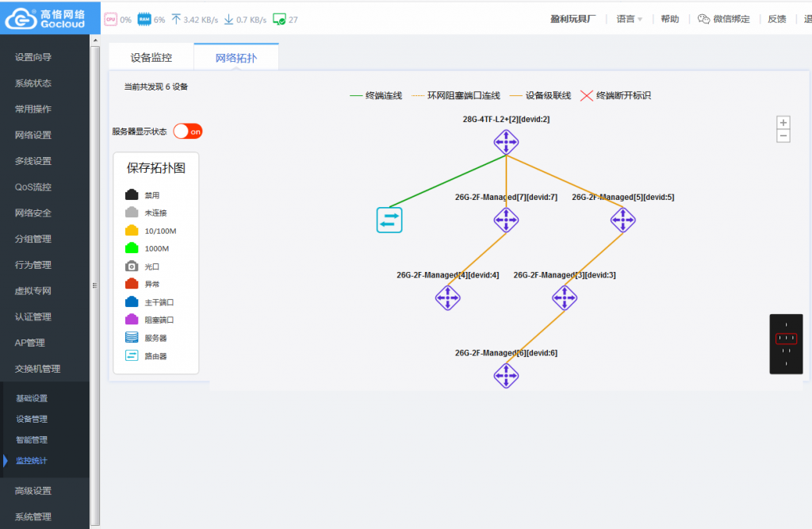Click the topology minimap overview thumbnail

click(x=786, y=343)
